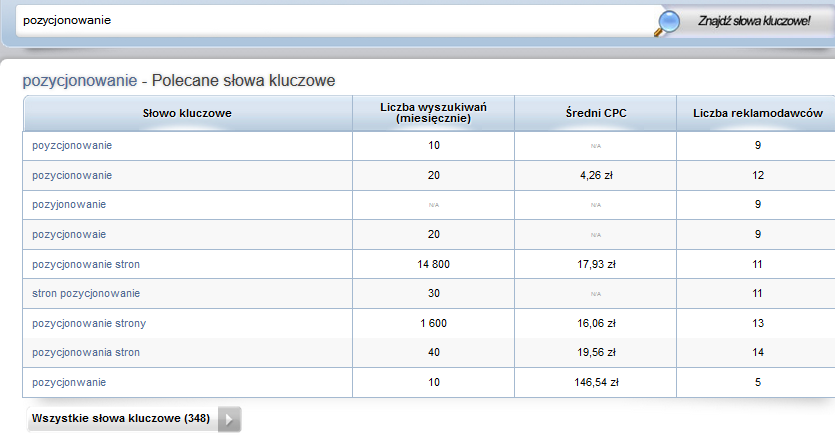Select keyword 'pozycionowanie' row

(72, 175)
